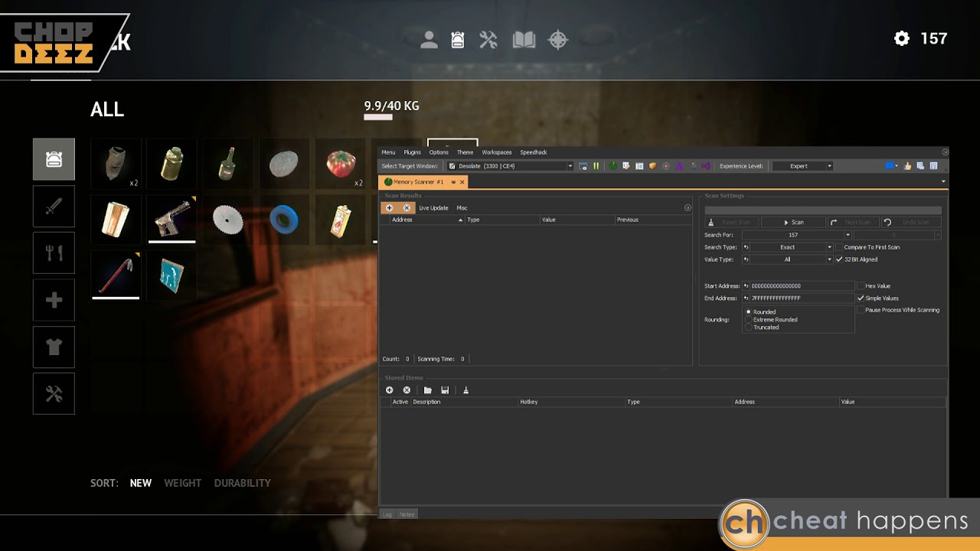Uncheck the Simple Values checkbox
The height and width of the screenshot is (551, 980).
[861, 298]
